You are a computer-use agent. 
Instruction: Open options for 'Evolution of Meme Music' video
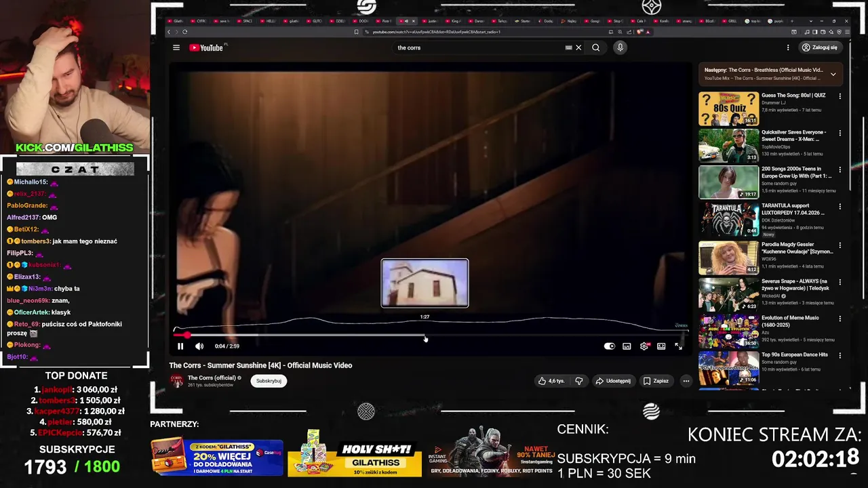[840, 318]
